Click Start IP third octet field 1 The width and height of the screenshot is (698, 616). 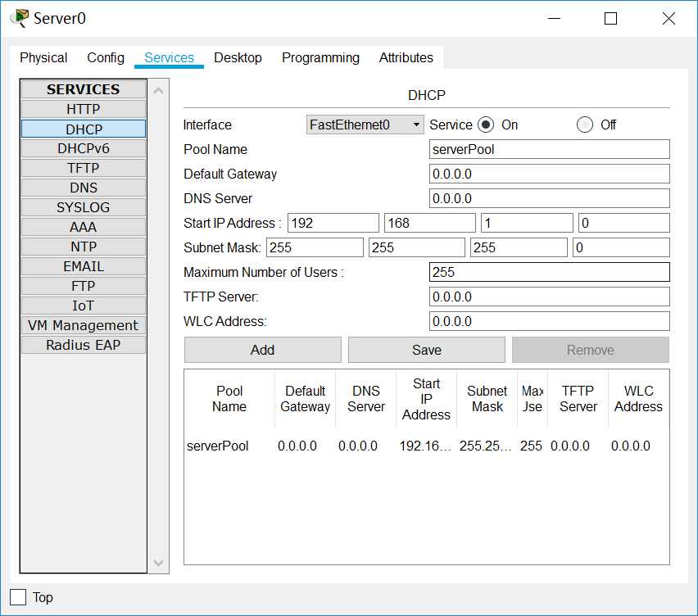pyautogui.click(x=527, y=223)
